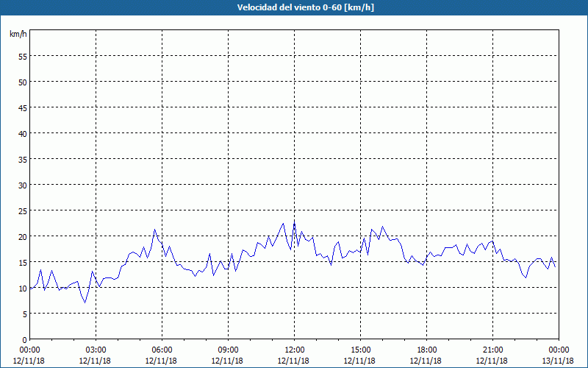Click the '0' y-axis origin label

pyautogui.click(x=25, y=340)
